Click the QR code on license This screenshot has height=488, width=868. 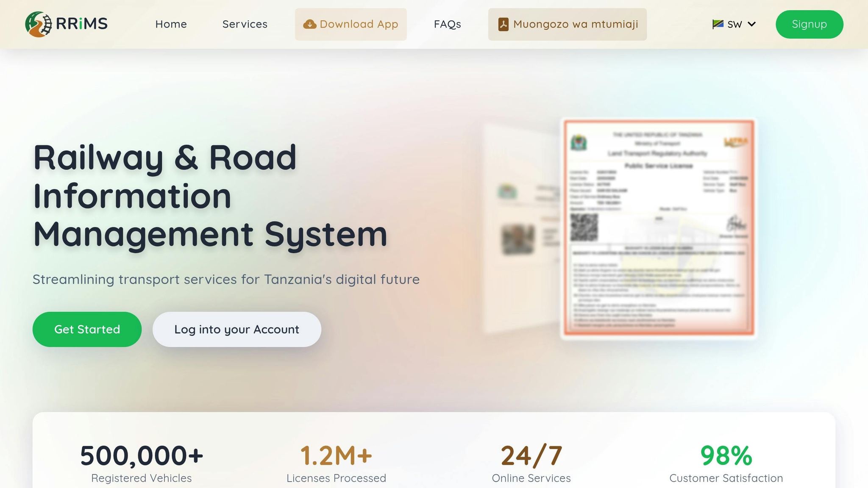pos(584,227)
